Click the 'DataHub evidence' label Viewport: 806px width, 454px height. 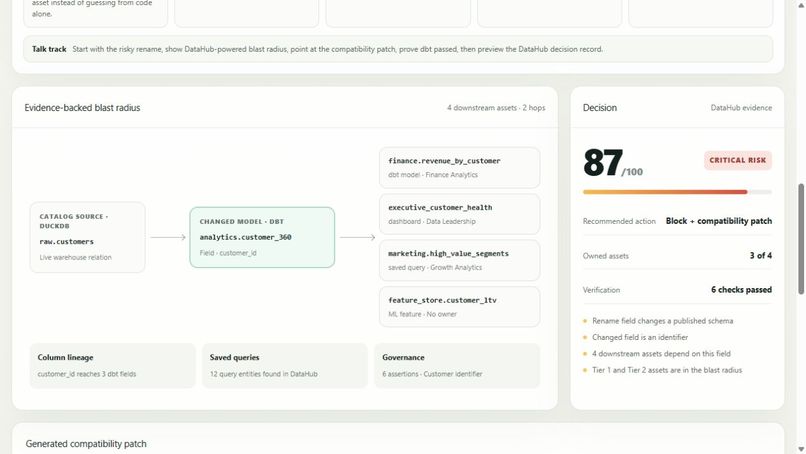tap(741, 107)
